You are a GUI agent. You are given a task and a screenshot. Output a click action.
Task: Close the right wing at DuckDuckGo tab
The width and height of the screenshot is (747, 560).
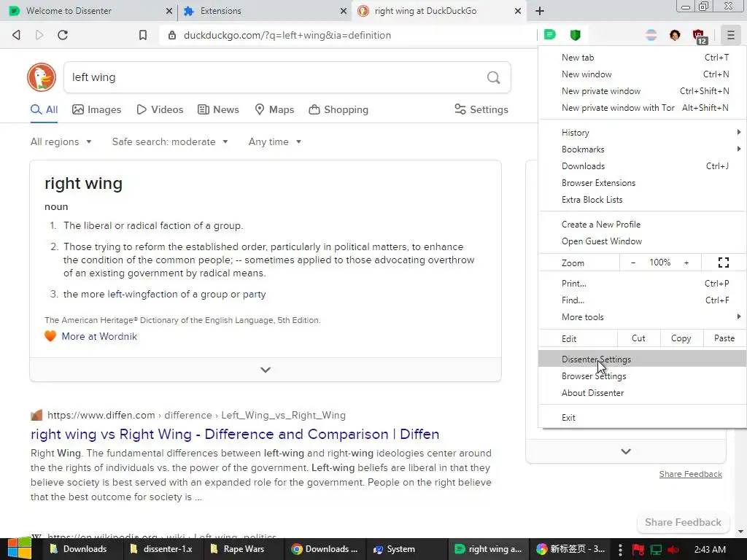518,10
